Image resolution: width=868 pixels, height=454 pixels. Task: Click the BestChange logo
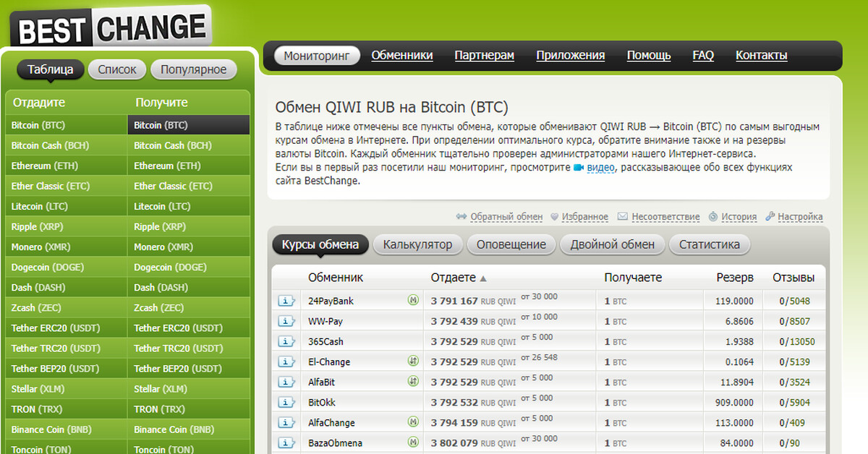112,27
